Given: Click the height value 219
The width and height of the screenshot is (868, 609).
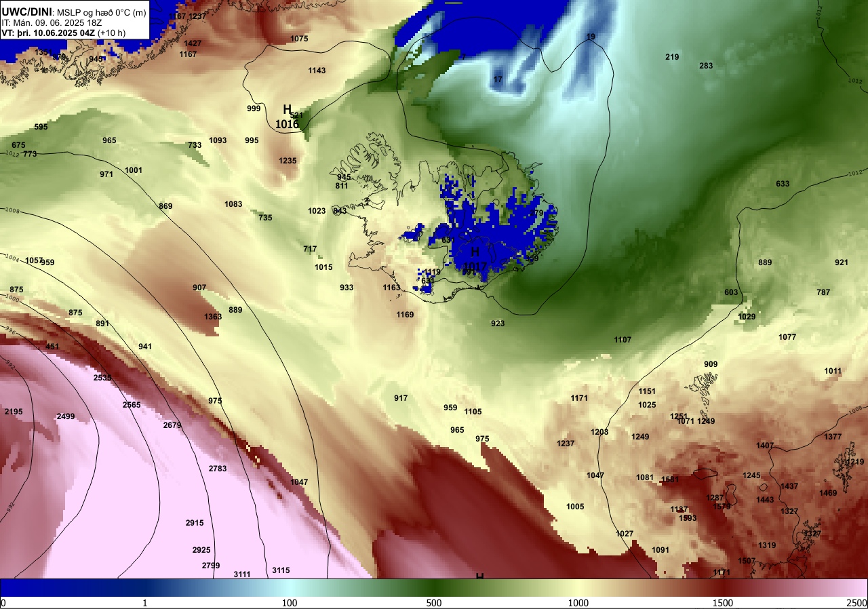Looking at the screenshot, I should [x=672, y=57].
